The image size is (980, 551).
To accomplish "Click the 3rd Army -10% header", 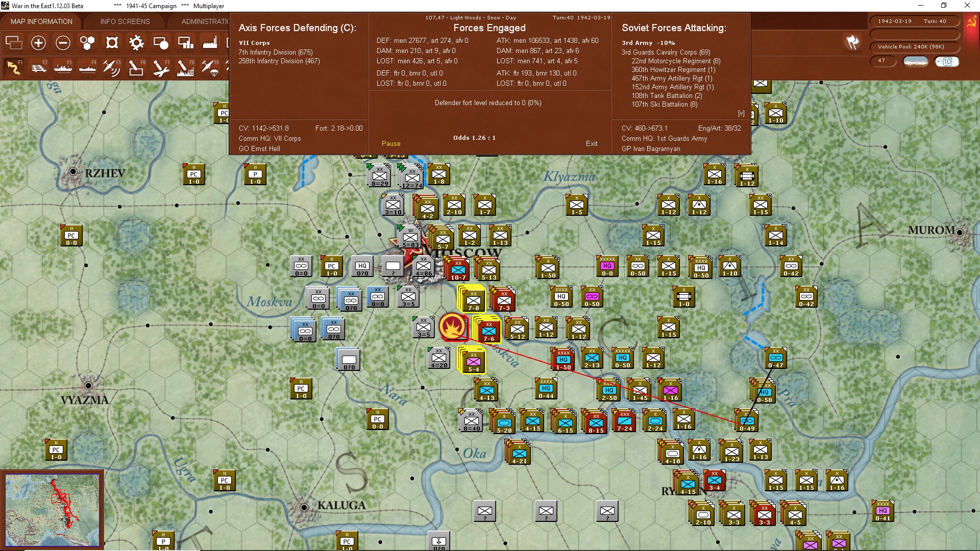I will pyautogui.click(x=648, y=43).
